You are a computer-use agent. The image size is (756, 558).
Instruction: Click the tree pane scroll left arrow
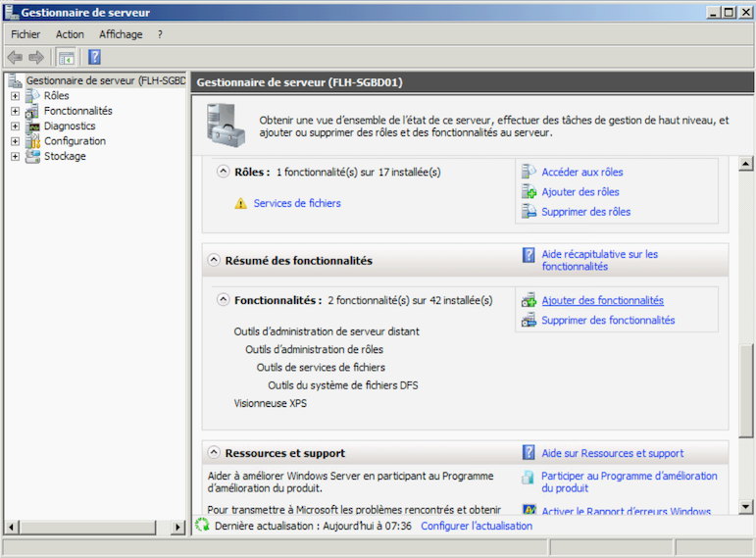pyautogui.click(x=12, y=528)
